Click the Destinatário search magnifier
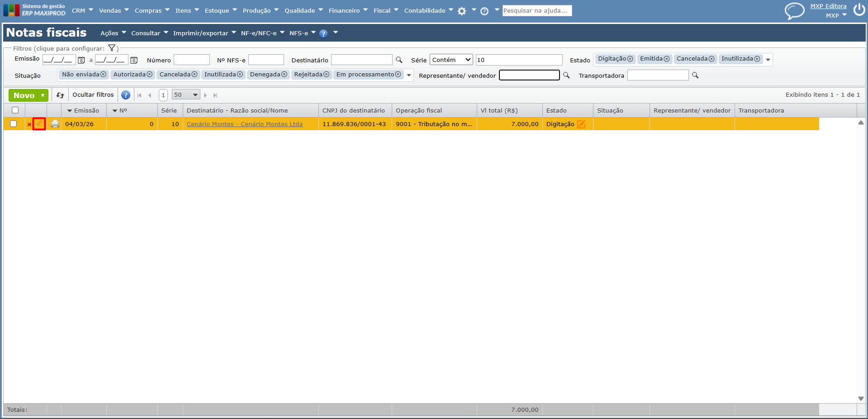Viewport: 868px width, 419px height. point(399,60)
